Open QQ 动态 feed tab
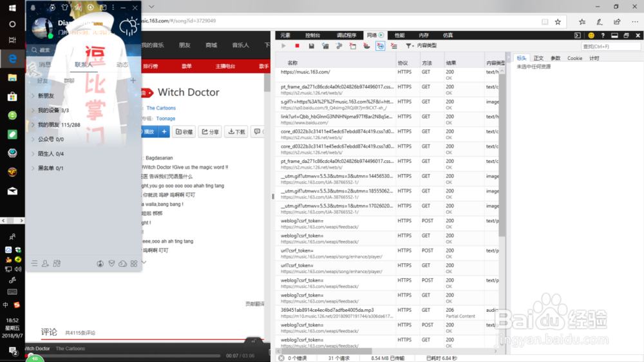Image resolution: width=644 pixels, height=362 pixels. pyautogui.click(x=122, y=64)
